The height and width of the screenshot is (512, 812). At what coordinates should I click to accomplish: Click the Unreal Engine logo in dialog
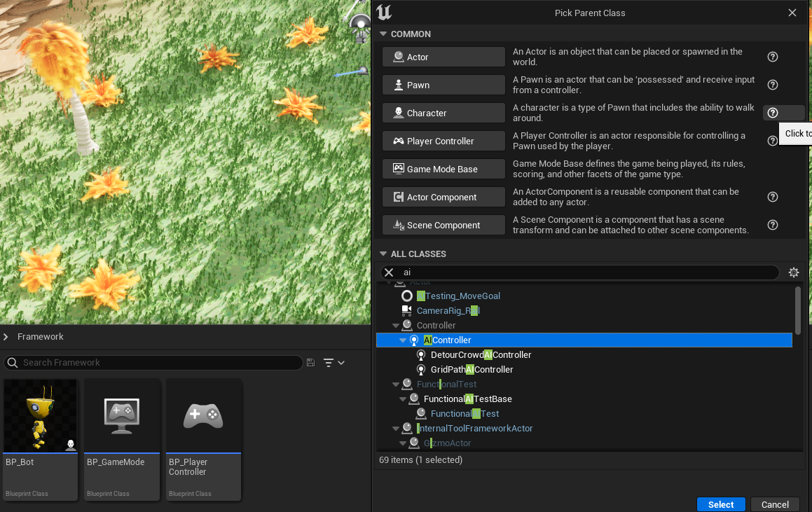click(384, 12)
